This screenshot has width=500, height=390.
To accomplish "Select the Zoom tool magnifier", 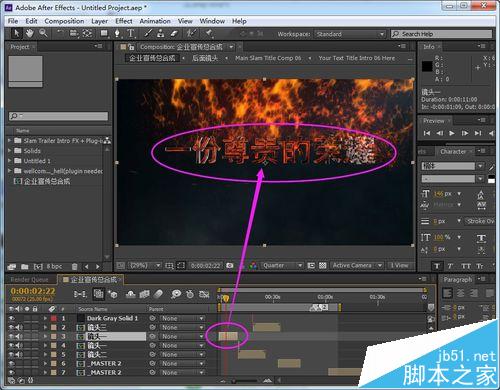I will (x=43, y=33).
